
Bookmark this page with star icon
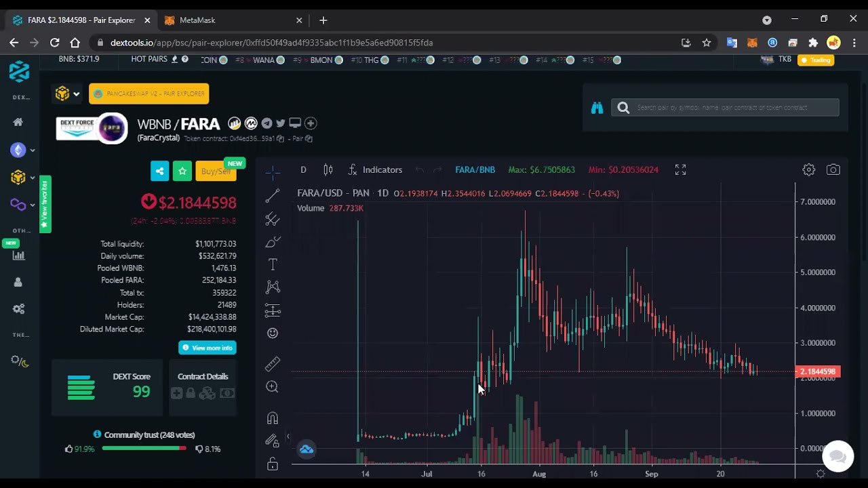[x=707, y=43]
